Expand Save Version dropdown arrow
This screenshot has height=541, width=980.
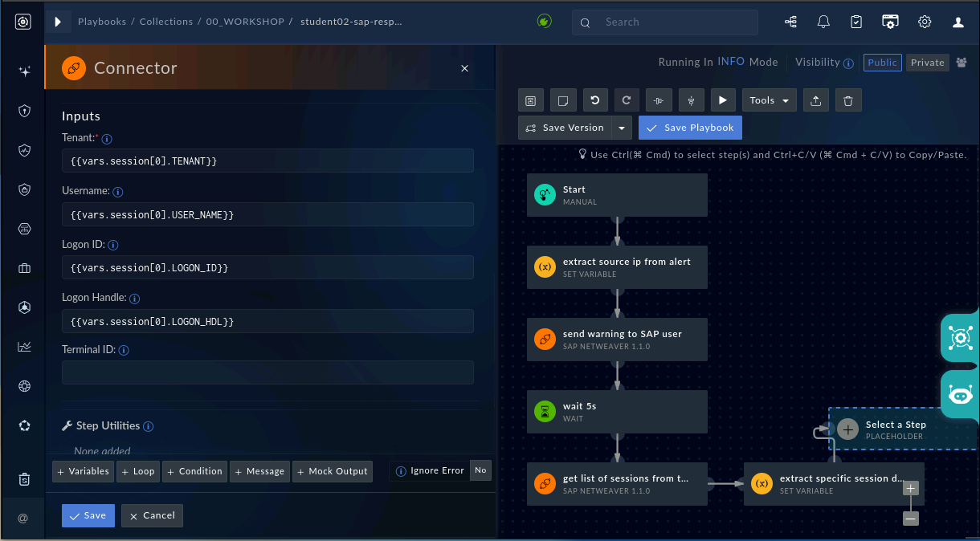tap(622, 128)
